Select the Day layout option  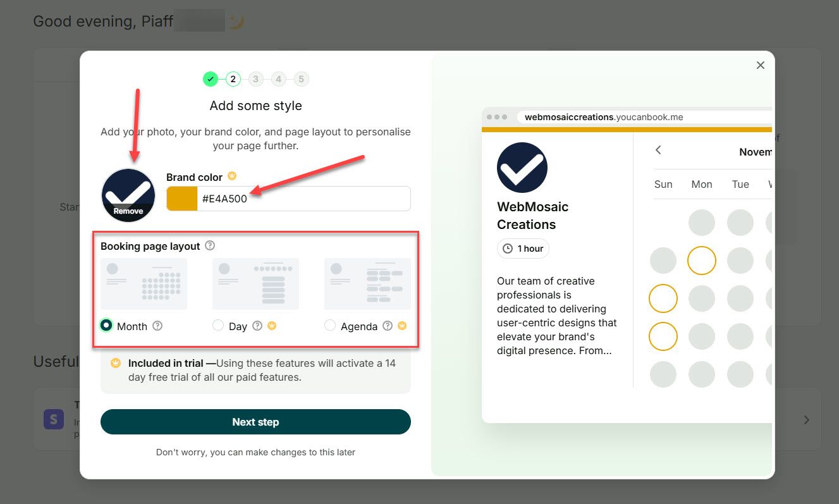point(218,326)
